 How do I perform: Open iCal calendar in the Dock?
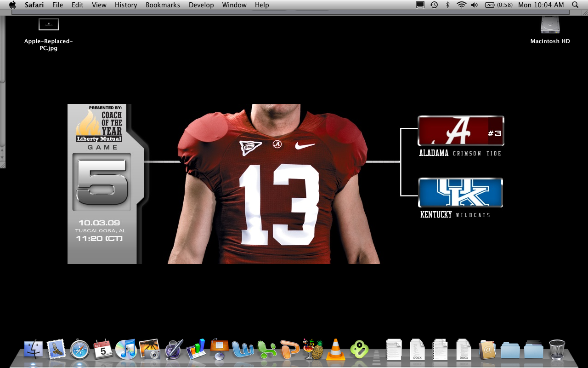pyautogui.click(x=103, y=350)
